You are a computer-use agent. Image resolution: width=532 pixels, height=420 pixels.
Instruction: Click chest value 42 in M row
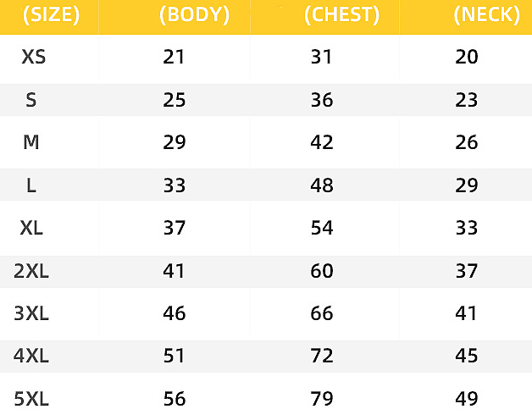322,142
